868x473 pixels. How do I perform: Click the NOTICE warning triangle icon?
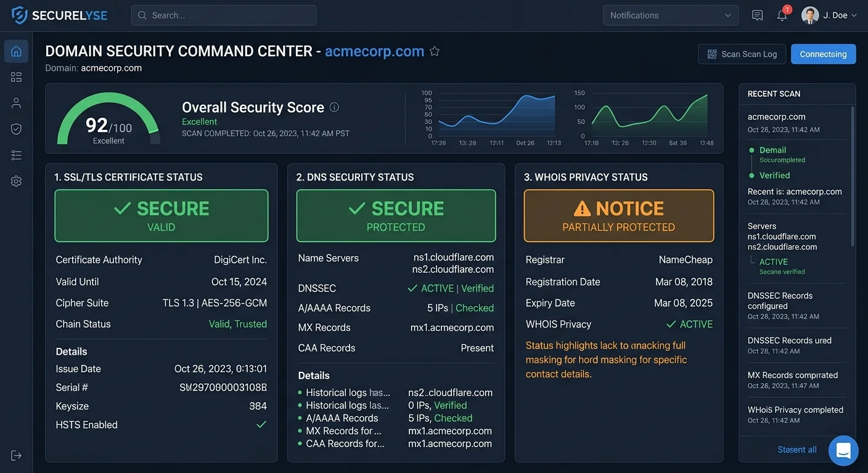(x=582, y=209)
